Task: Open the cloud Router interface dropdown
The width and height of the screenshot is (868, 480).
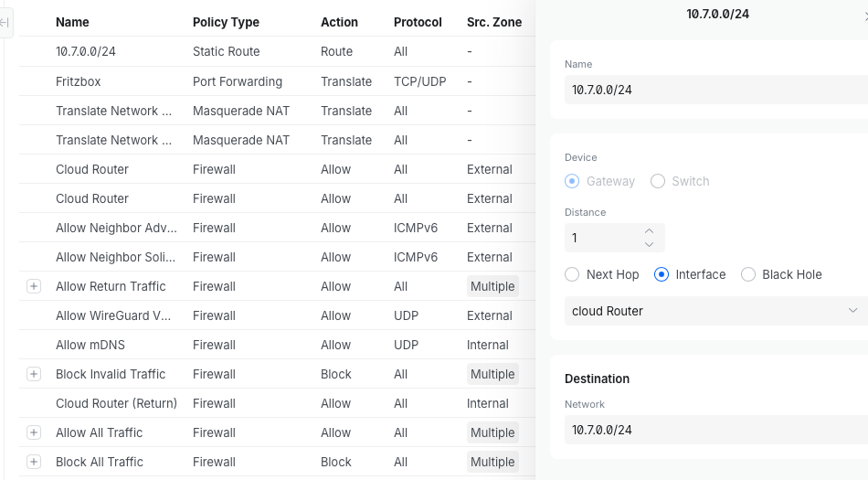Action: tap(713, 311)
